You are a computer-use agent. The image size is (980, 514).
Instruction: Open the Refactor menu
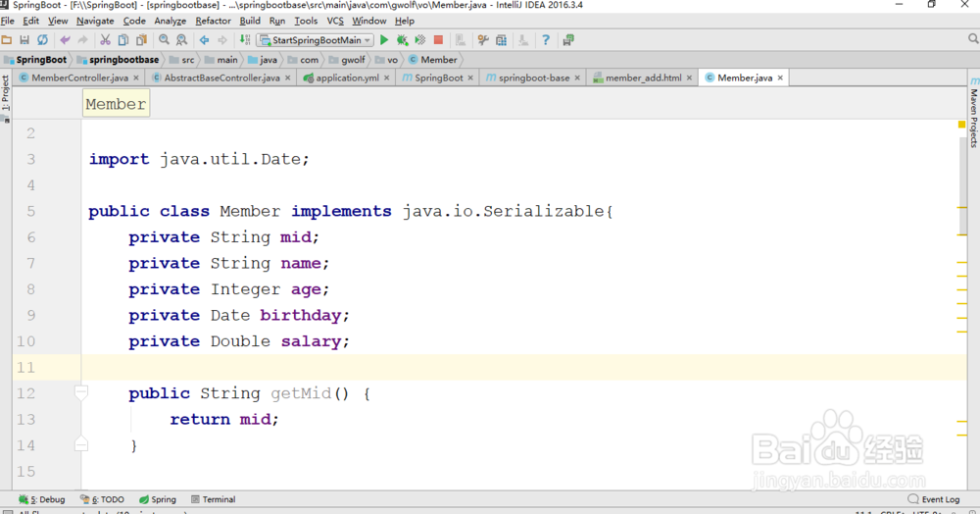point(213,21)
